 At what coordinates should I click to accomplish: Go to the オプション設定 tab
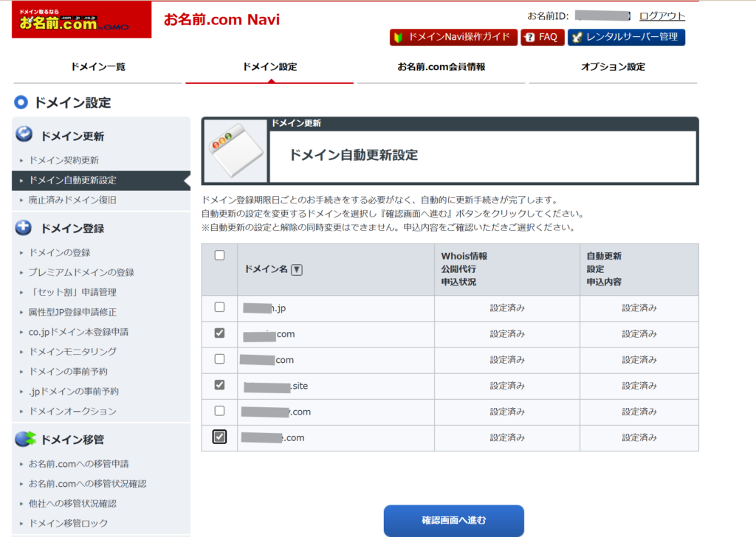(613, 67)
